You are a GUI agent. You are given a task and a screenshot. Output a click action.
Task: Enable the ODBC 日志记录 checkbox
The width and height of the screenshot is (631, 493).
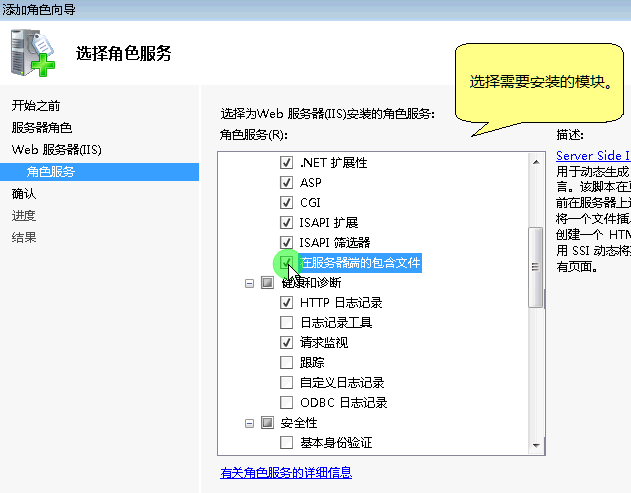pyautogui.click(x=287, y=402)
